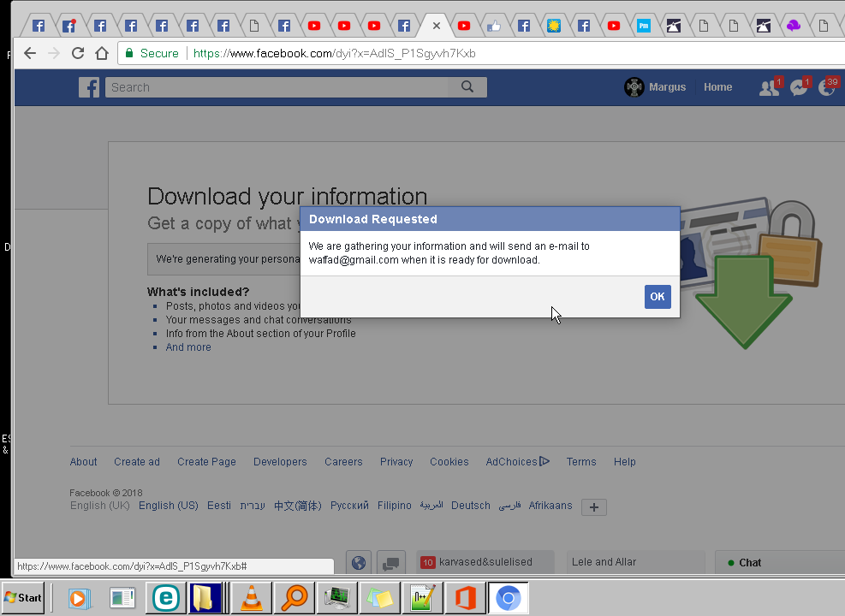Viewport: 845px width, 616px height.
Task: Open Messenger messages icon
Action: pos(799,87)
